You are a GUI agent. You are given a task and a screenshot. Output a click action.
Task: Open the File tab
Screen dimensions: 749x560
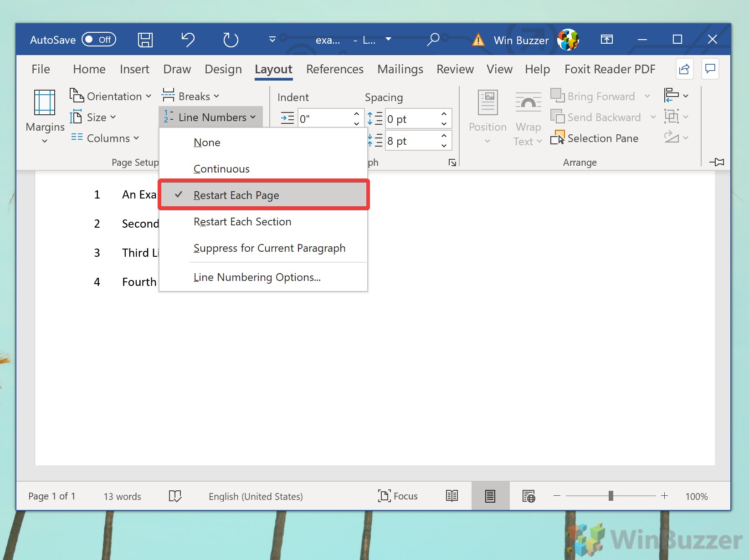pos(41,69)
